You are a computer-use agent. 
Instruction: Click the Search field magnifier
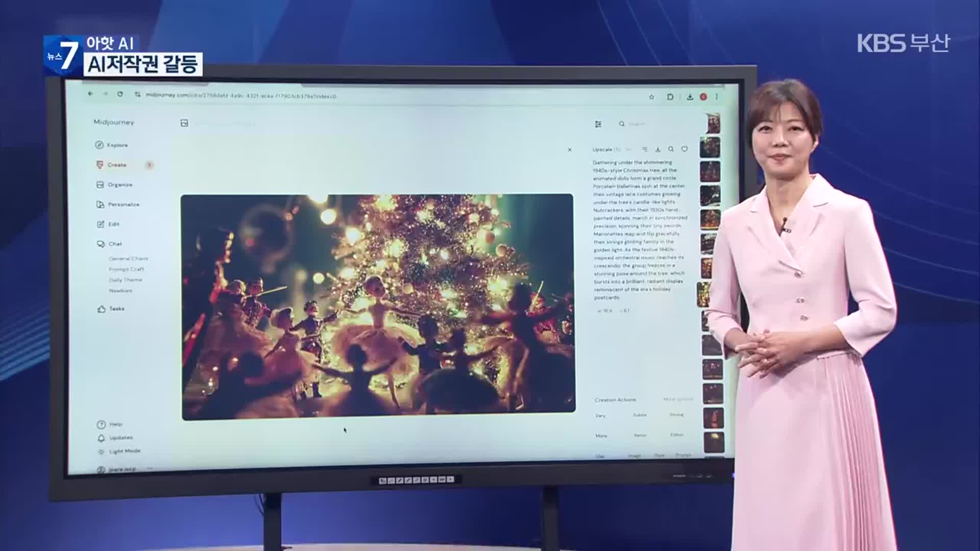[622, 124]
